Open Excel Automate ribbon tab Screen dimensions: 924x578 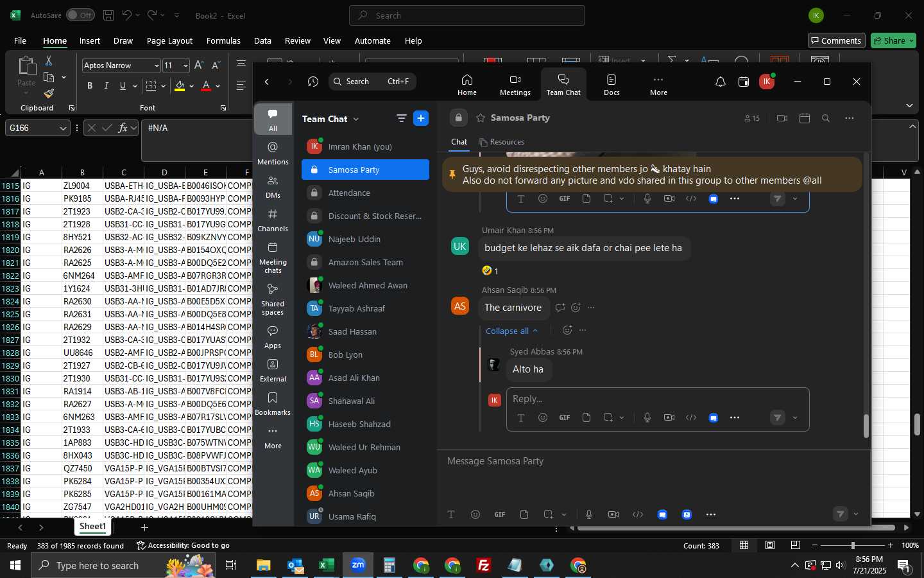[x=372, y=40]
